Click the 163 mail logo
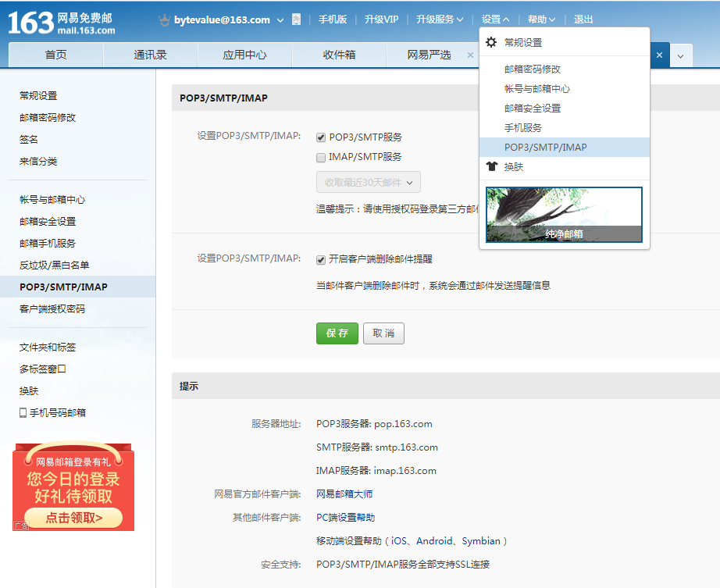 (x=61, y=23)
